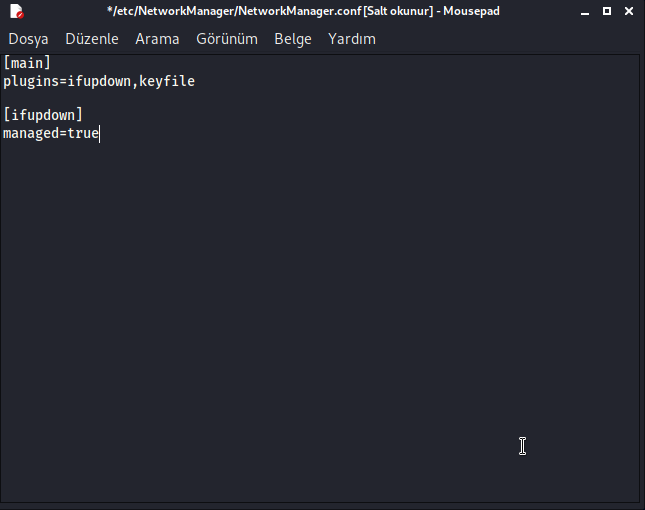
Task: Open the Düzenle menu
Action: (x=91, y=39)
